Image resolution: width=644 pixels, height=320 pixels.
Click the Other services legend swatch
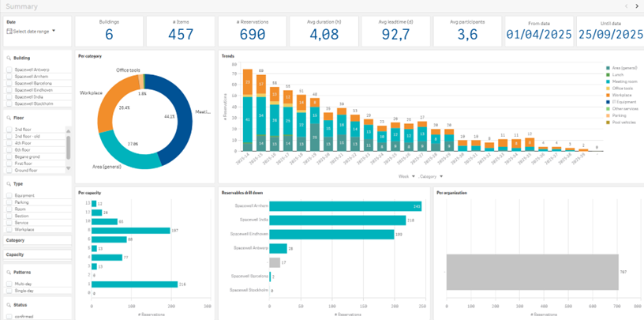(608, 108)
